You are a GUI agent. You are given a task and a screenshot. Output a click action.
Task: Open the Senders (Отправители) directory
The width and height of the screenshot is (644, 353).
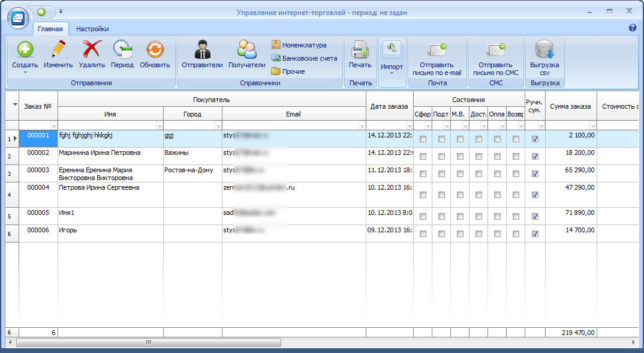tap(202, 50)
